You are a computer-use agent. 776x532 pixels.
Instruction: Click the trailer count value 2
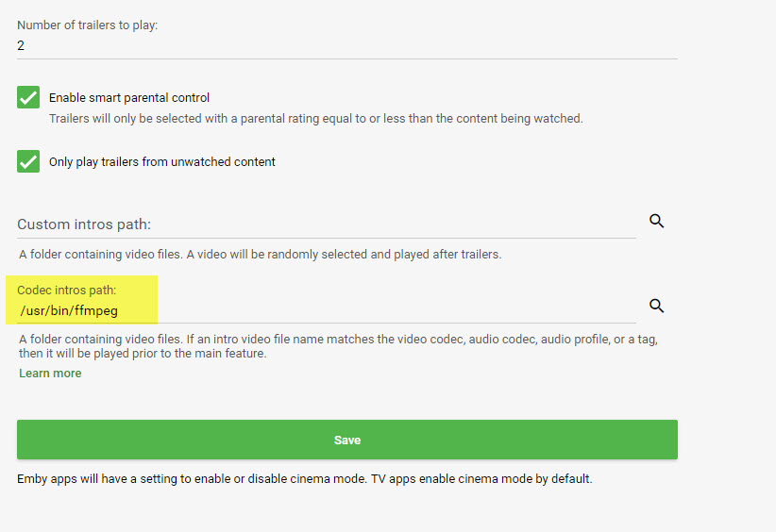(21, 45)
